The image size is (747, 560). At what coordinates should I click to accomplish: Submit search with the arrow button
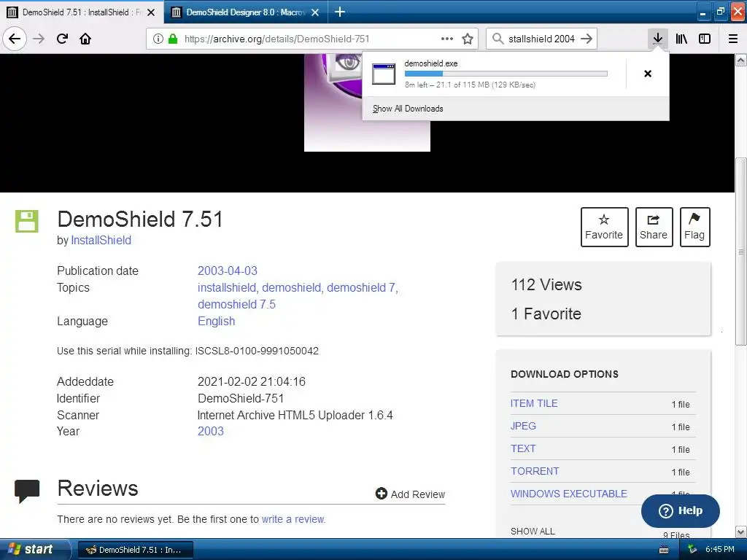pos(587,39)
